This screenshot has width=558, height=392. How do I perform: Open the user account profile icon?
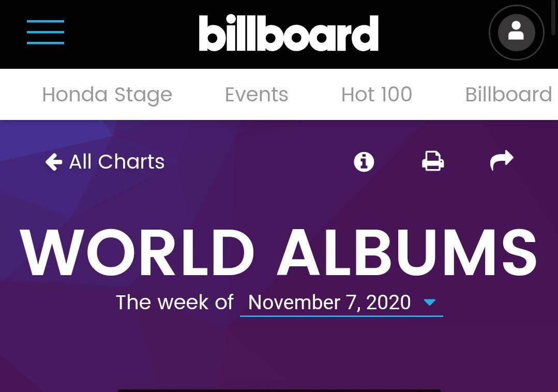click(516, 33)
